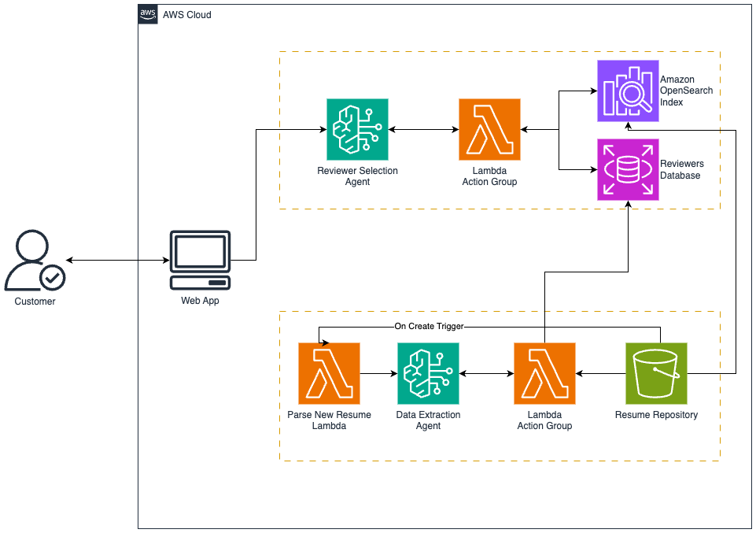Select the Reviewers Database icon
The image size is (756, 533).
(x=628, y=170)
